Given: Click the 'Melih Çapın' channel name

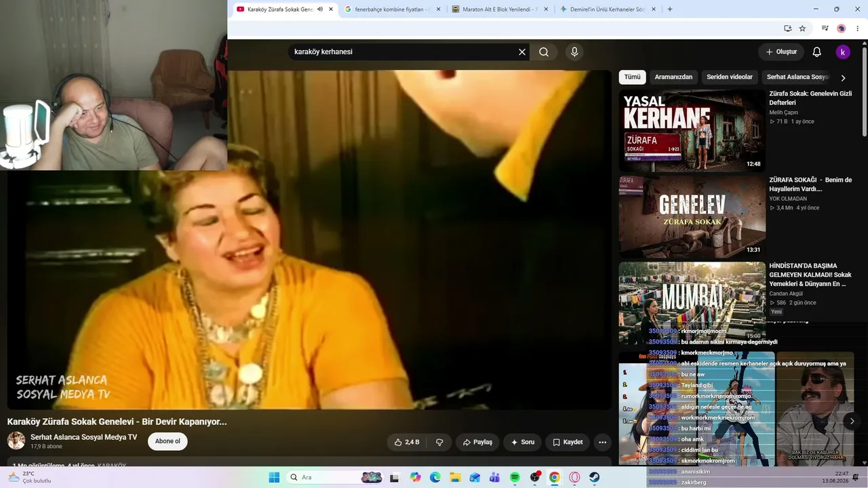Looking at the screenshot, I should pyautogui.click(x=783, y=113).
